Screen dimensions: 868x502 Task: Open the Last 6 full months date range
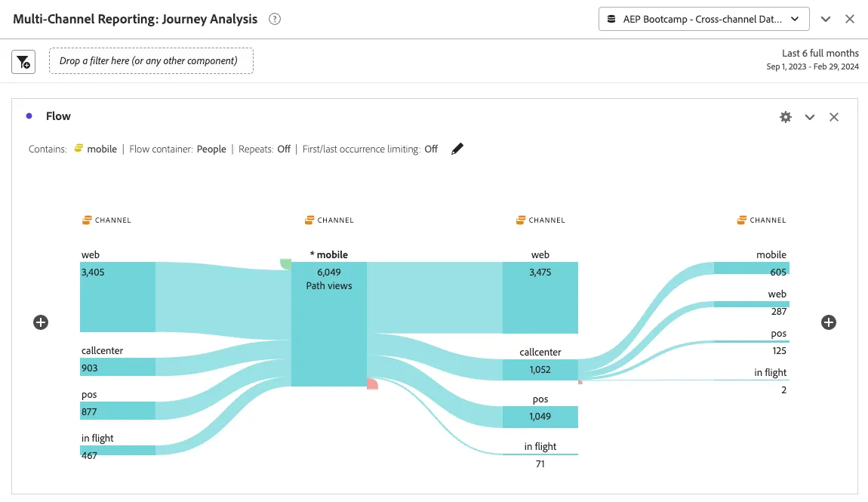pos(813,59)
